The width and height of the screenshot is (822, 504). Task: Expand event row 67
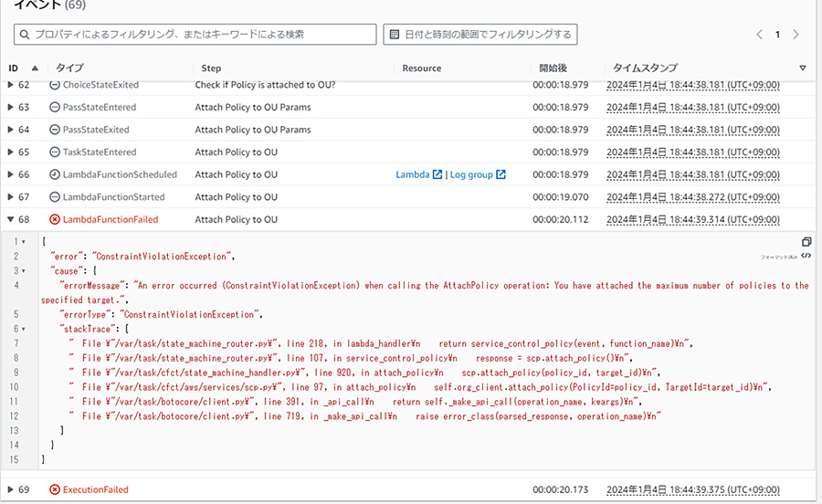pos(10,197)
